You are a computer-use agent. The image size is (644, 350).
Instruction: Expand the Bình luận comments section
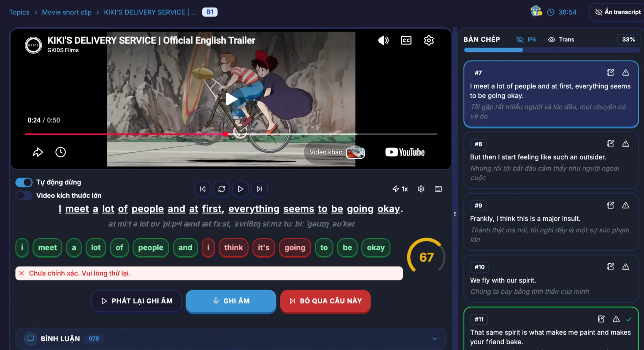[231, 339]
